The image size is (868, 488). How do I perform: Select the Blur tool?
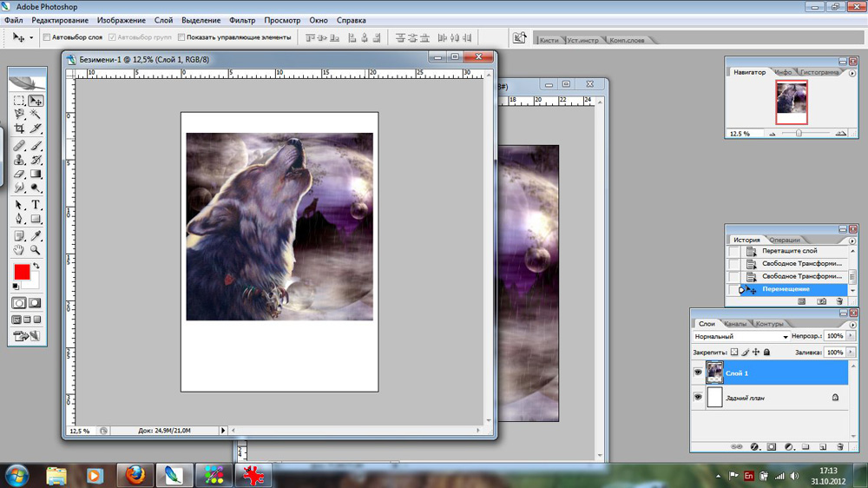click(19, 188)
